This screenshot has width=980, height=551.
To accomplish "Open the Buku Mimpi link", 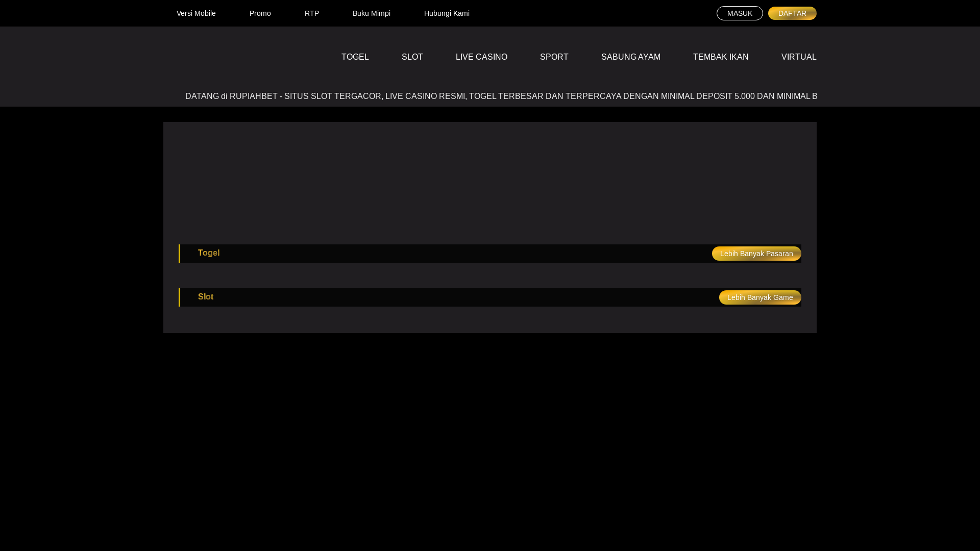I will tap(372, 13).
